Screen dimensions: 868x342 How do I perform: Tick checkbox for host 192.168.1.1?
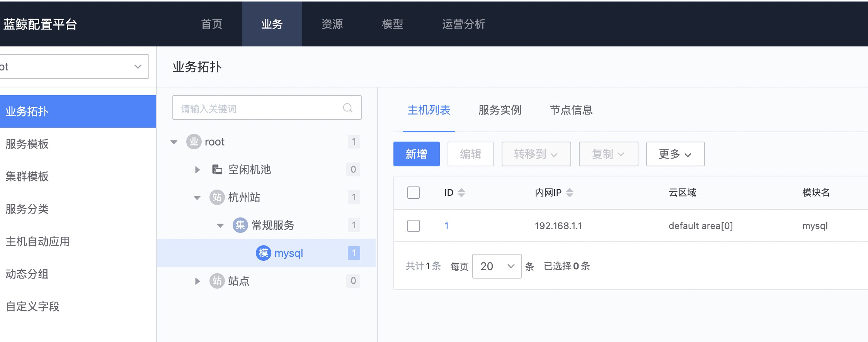click(414, 226)
